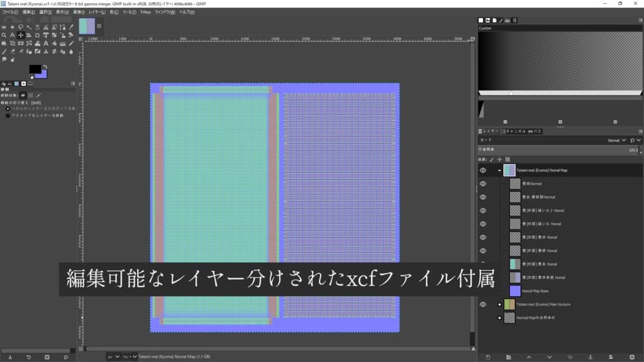This screenshot has height=362, width=644.
Task: Open the Layers panel tab configuration button
Action: coord(640,131)
